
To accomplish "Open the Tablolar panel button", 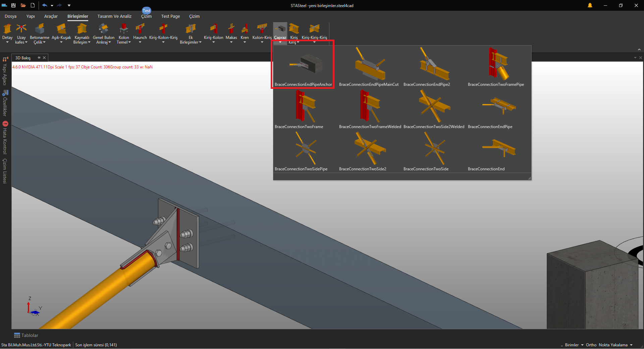I will [26, 335].
